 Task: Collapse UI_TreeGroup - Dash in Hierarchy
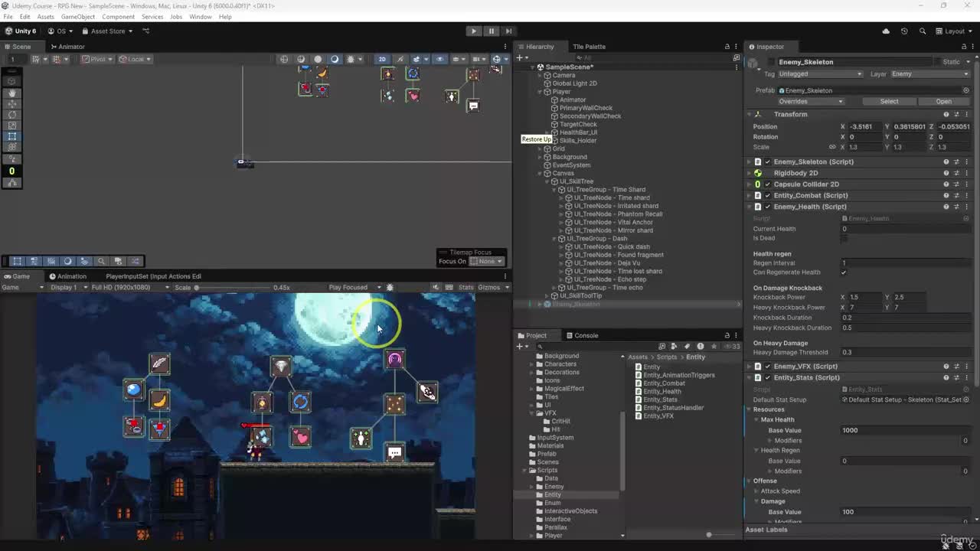[554, 239]
